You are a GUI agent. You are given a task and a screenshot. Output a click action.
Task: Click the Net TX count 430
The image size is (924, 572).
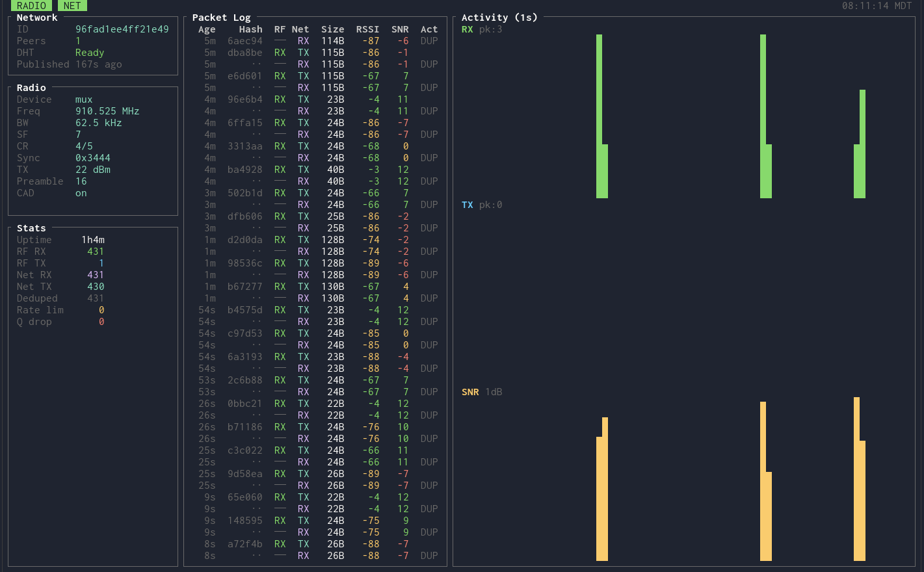(x=96, y=287)
